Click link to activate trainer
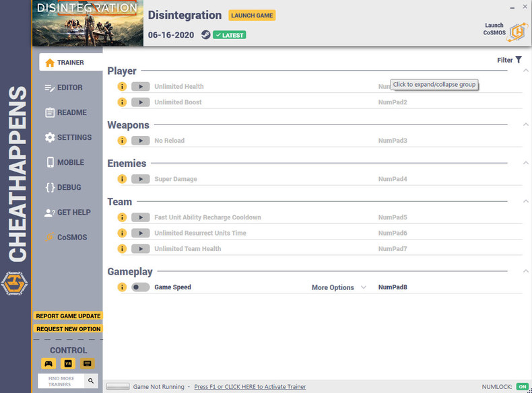Image resolution: width=532 pixels, height=393 pixels. click(250, 386)
